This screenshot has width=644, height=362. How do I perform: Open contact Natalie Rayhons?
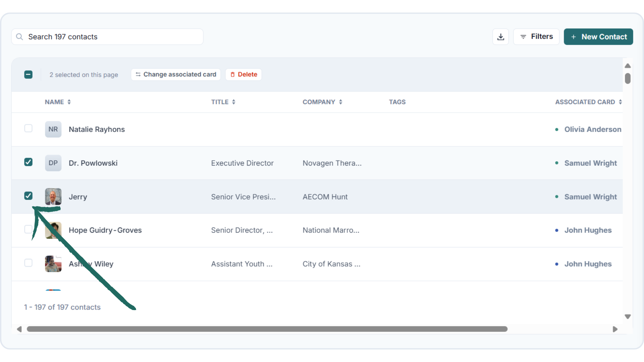pyautogui.click(x=97, y=129)
